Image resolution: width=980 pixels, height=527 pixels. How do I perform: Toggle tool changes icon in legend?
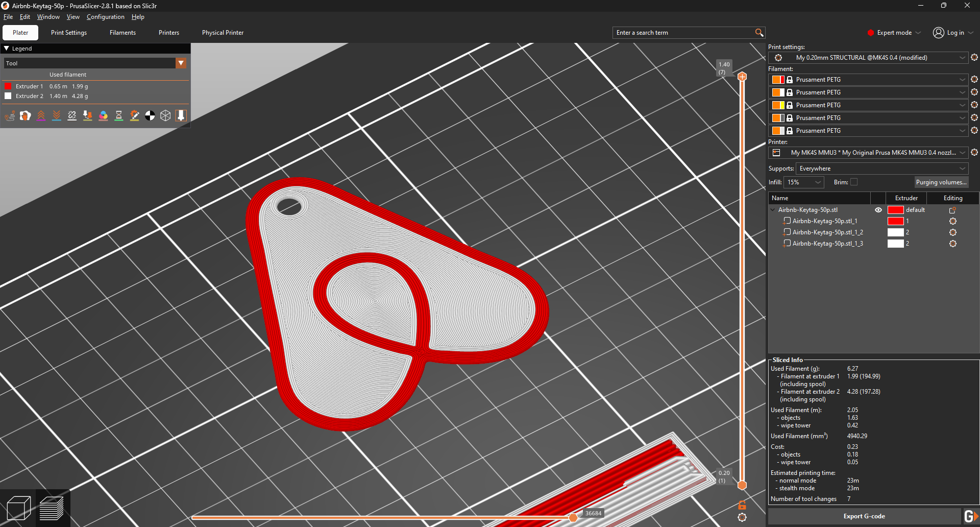pyautogui.click(x=88, y=116)
